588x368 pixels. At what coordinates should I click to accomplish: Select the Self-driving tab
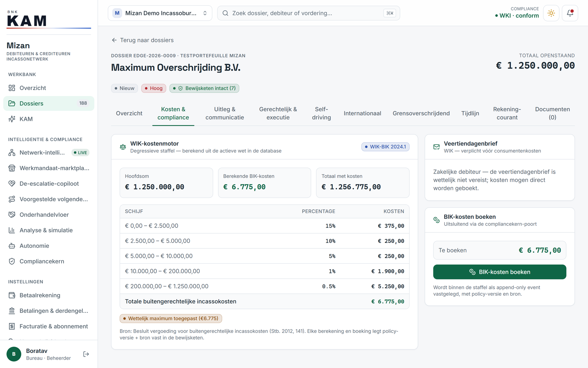click(x=321, y=113)
